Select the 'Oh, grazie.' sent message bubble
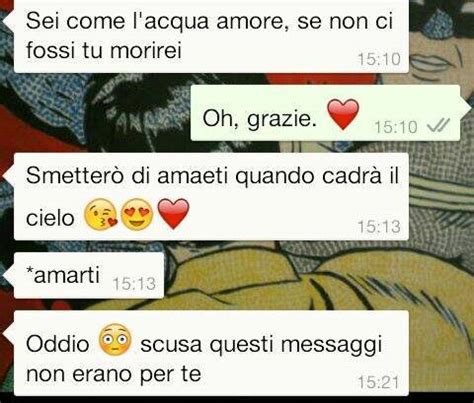The height and width of the screenshot is (403, 474). pos(325,113)
